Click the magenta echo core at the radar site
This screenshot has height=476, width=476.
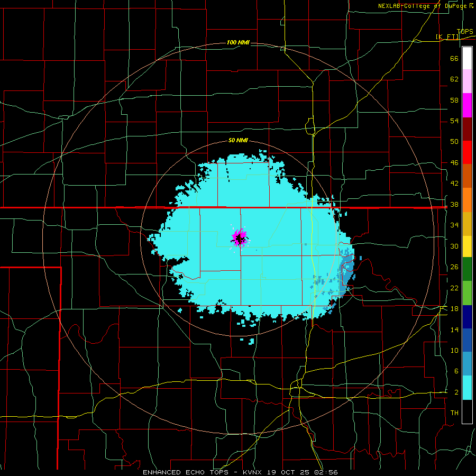(x=240, y=238)
